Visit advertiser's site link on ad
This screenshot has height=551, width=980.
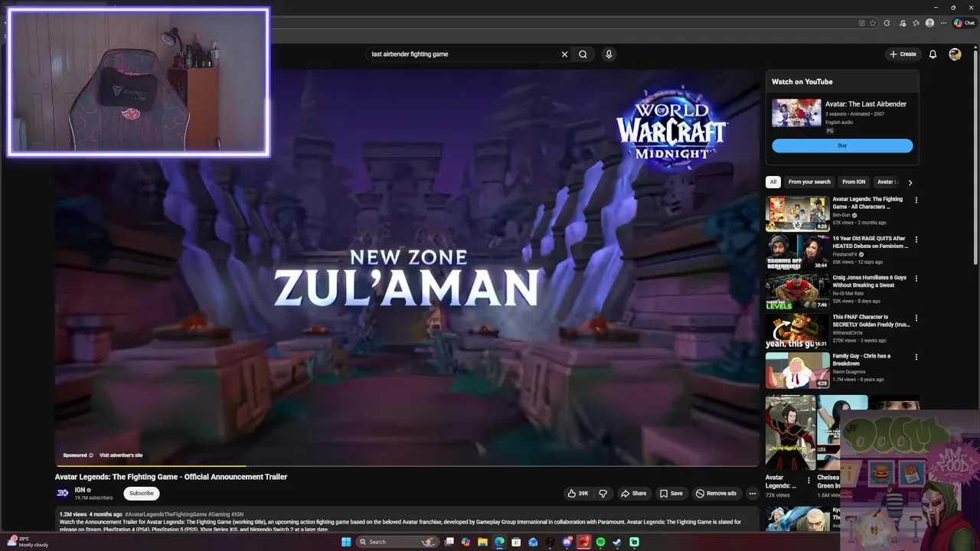(x=121, y=455)
